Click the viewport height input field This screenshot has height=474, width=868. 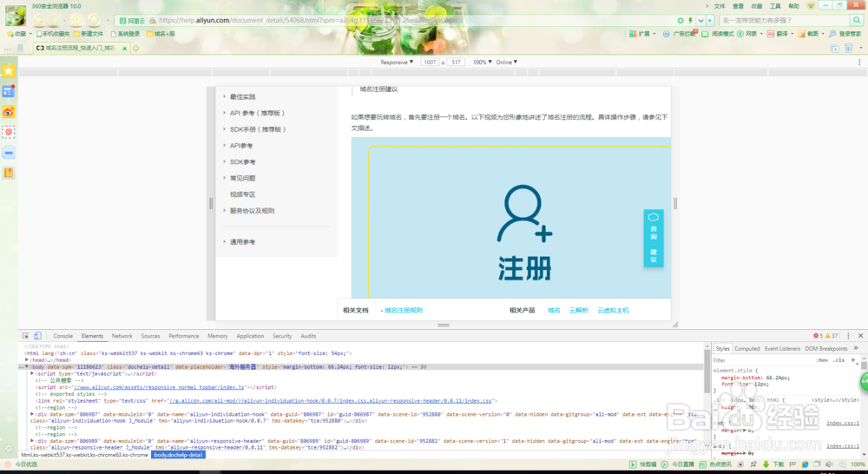[456, 62]
